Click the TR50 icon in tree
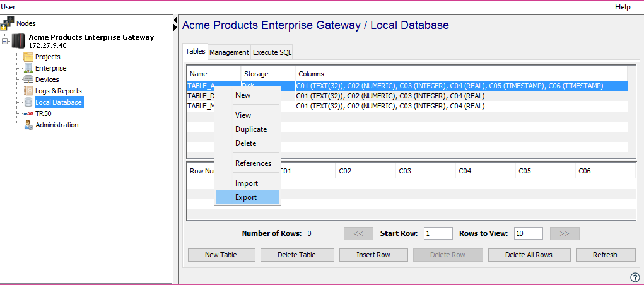Image resolution: width=644 pixels, height=285 pixels. (28, 113)
